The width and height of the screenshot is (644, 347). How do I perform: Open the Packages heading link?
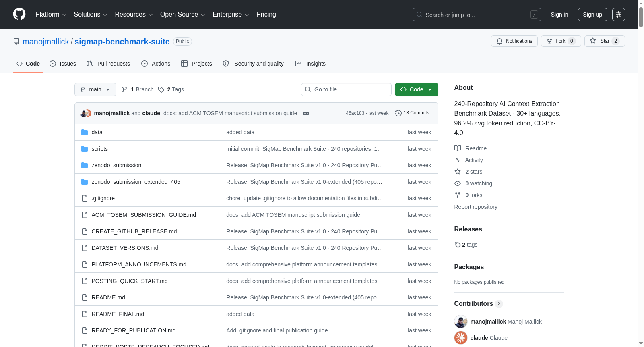tap(469, 267)
